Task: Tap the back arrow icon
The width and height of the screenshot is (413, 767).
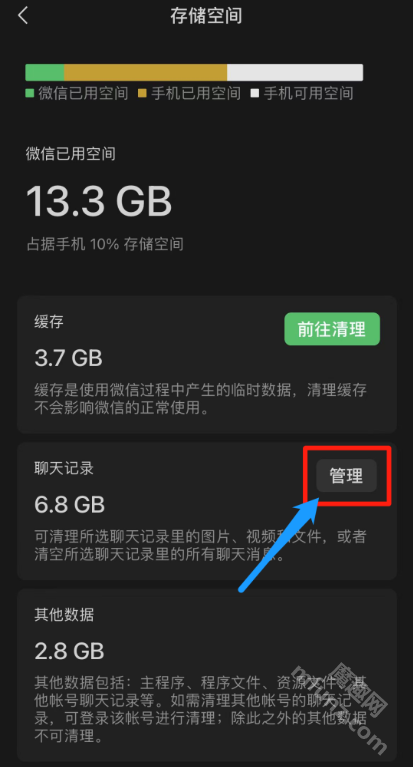Action: [23, 16]
